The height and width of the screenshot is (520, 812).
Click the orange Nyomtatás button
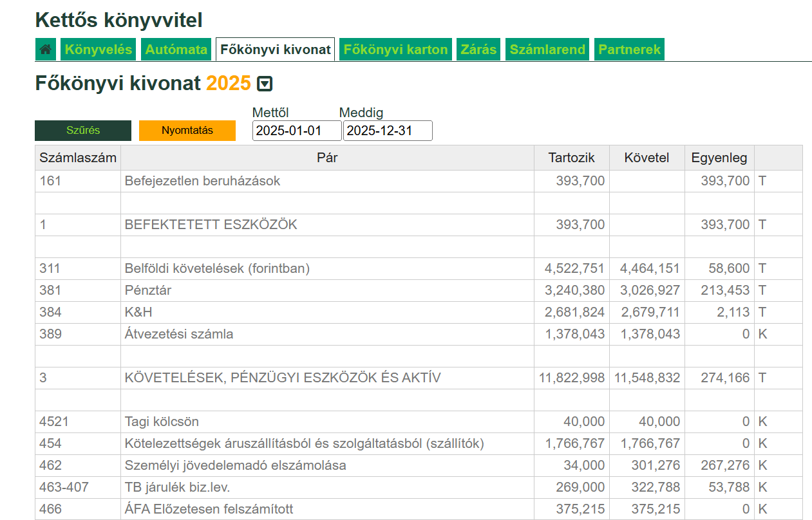click(x=187, y=131)
